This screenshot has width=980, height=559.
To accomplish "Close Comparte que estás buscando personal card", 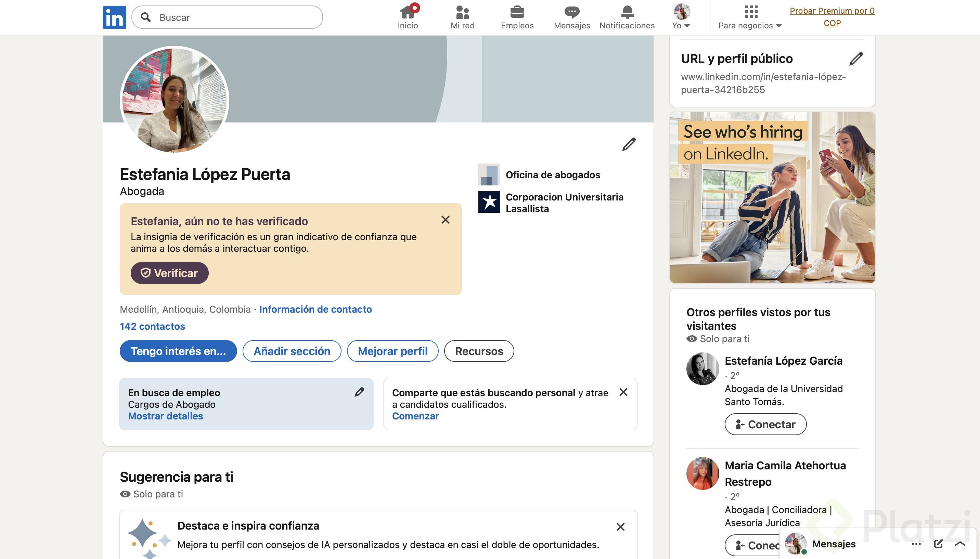I will click(x=623, y=392).
